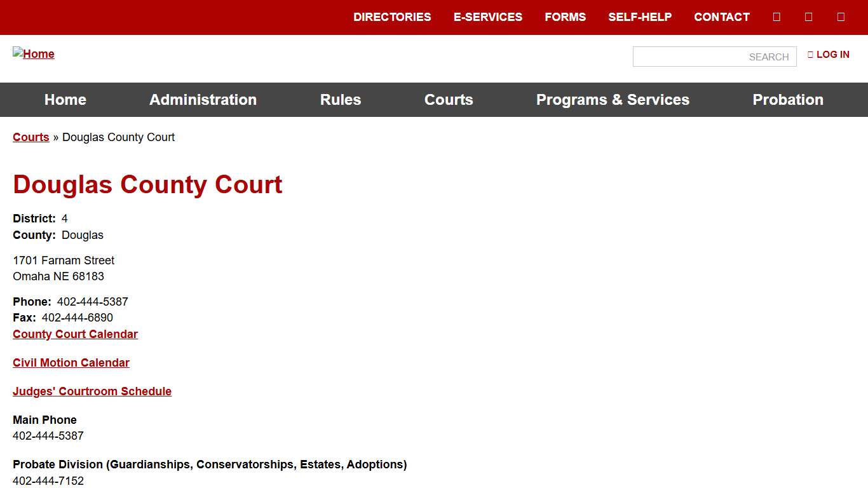Navigate to the Rules section

pyautogui.click(x=341, y=100)
